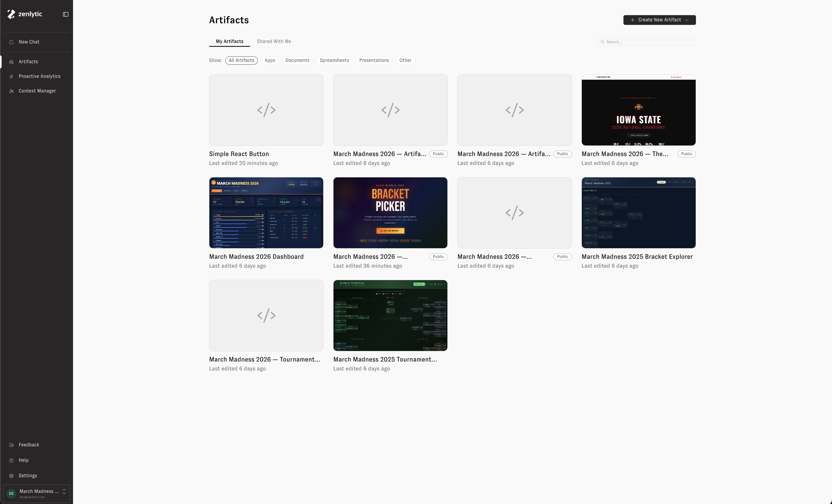Click the Feedback icon in sidebar
The height and width of the screenshot is (504, 832).
(11, 445)
